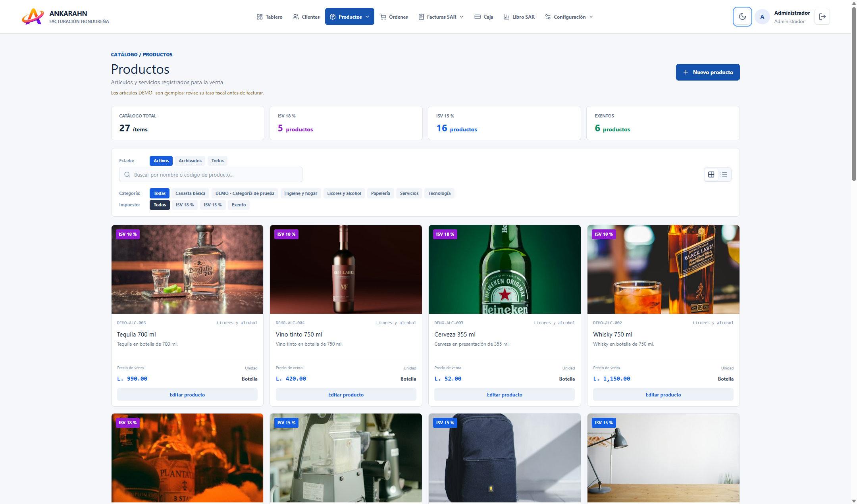Filter by Servicios category
Image resolution: width=857 pixels, height=504 pixels.
pyautogui.click(x=409, y=193)
